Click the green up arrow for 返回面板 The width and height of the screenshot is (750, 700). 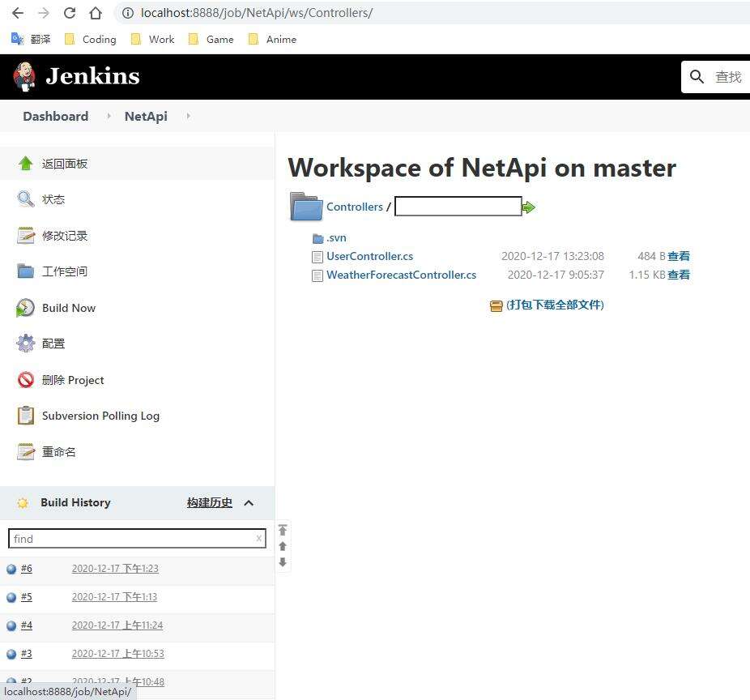pos(25,164)
